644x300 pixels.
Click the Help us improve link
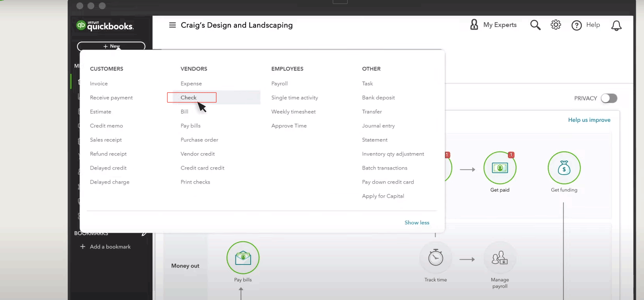pos(589,120)
